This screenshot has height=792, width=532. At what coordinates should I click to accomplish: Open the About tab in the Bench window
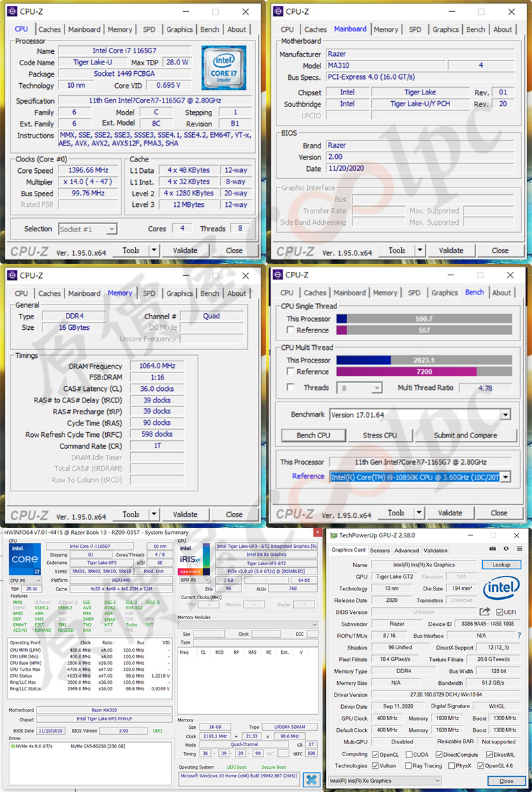point(501,293)
